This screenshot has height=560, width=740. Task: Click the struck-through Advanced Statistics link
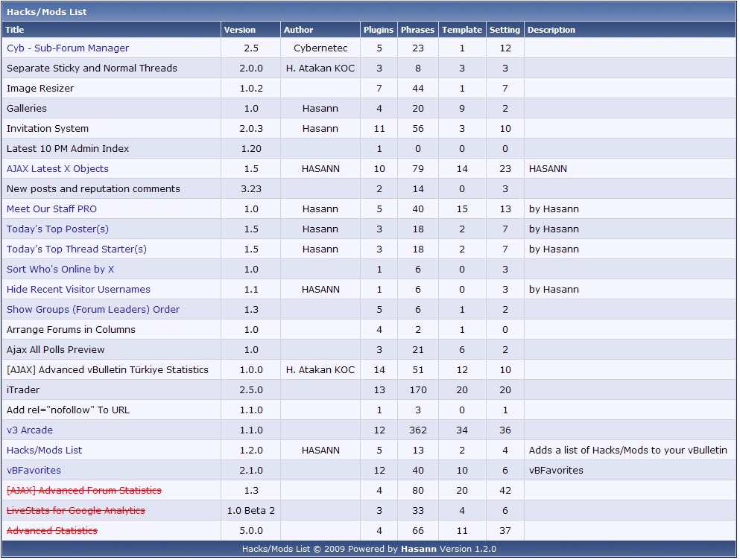tap(51, 531)
